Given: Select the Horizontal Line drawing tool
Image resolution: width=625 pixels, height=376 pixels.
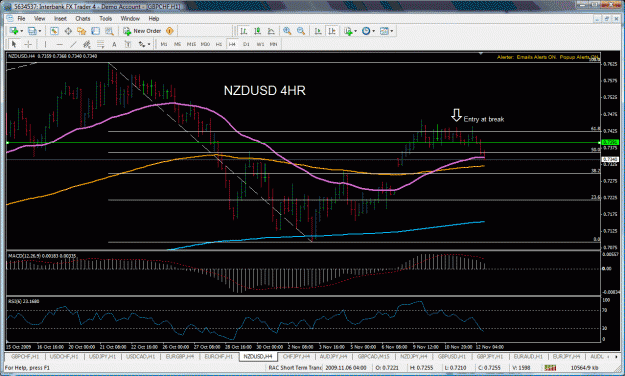Looking at the screenshot, I should pos(59,44).
